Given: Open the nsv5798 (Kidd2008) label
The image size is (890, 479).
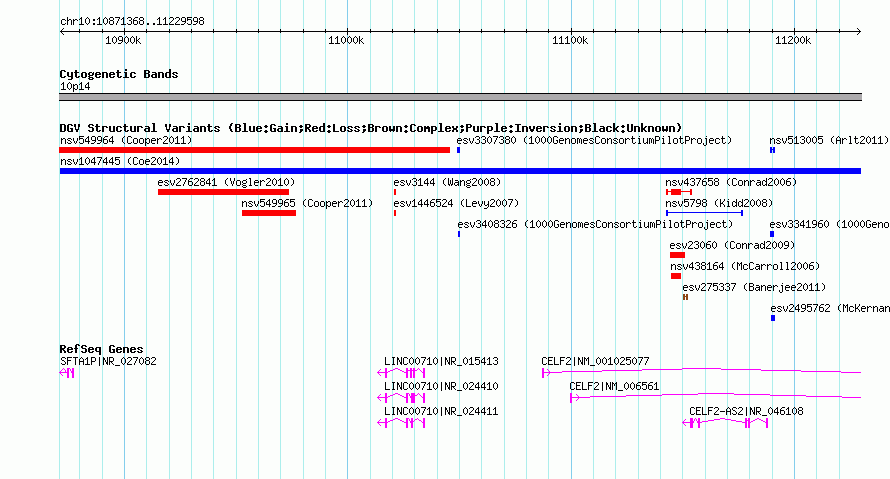Looking at the screenshot, I should click(x=719, y=203).
